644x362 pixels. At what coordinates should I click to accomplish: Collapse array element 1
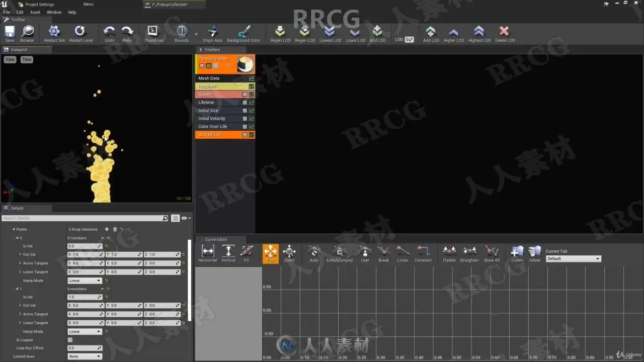[17, 289]
